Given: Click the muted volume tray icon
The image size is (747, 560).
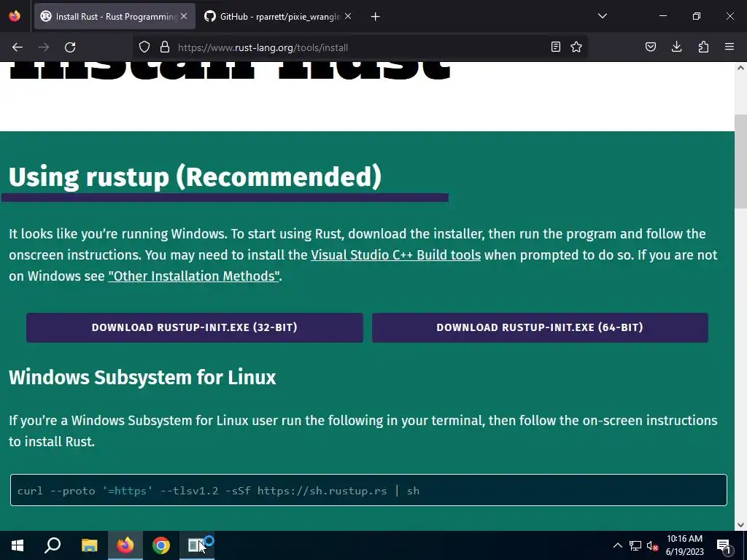Looking at the screenshot, I should [652, 545].
